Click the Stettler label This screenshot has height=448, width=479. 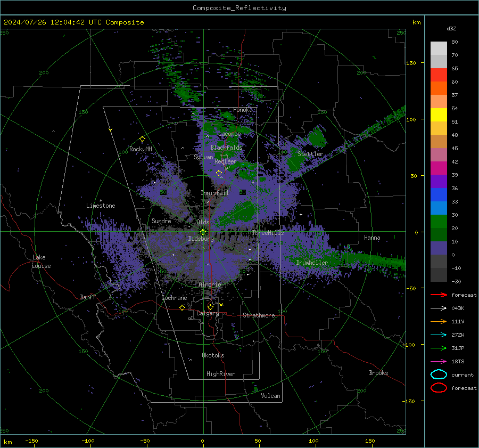(310, 154)
